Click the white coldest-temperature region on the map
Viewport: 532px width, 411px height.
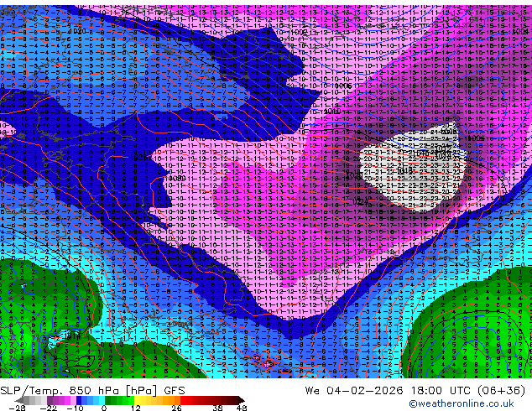pos(412,166)
